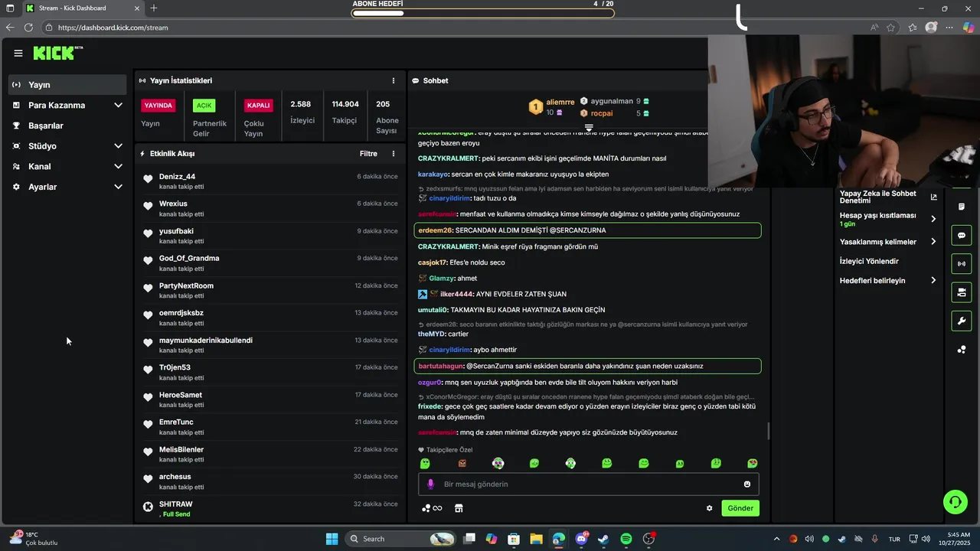
Task: Insert the heart-eyes green emote
Action: tap(753, 464)
